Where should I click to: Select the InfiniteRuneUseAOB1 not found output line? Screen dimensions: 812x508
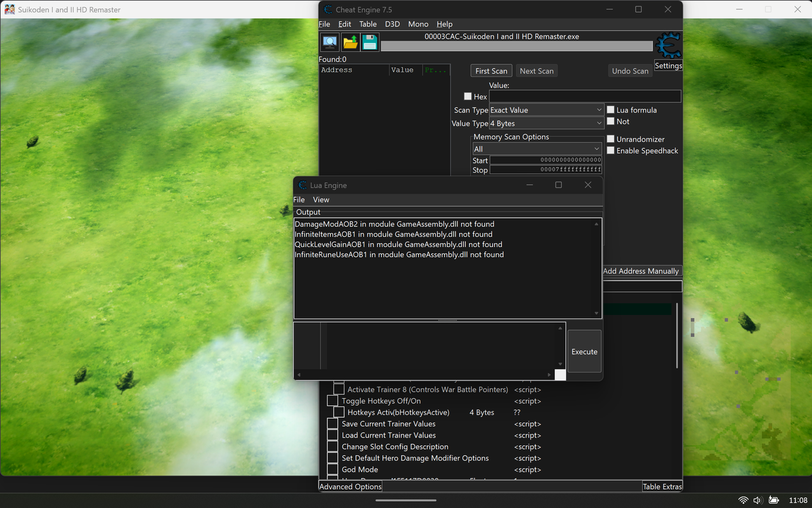pyautogui.click(x=399, y=255)
